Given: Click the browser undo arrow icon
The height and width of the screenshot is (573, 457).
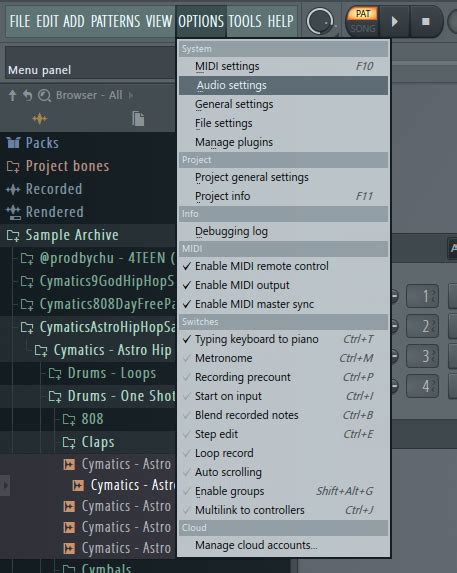Looking at the screenshot, I should click(28, 95).
